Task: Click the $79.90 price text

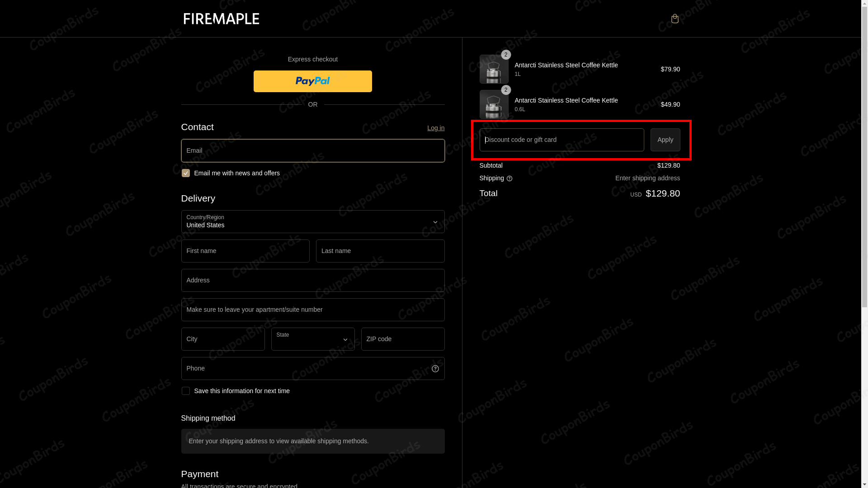Action: click(670, 69)
